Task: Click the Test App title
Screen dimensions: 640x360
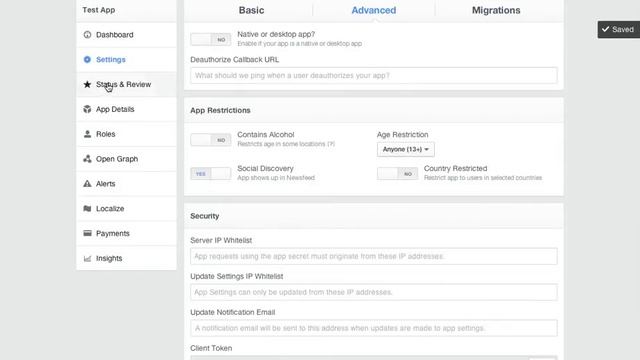Action: (x=99, y=10)
